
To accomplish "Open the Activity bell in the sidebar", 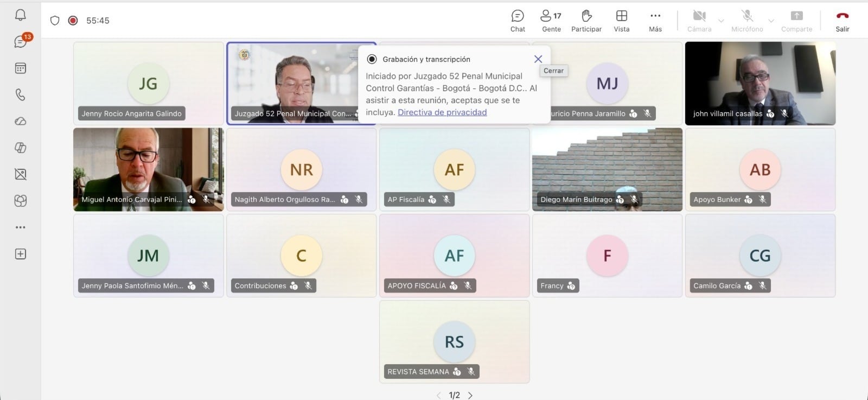I will click(20, 15).
